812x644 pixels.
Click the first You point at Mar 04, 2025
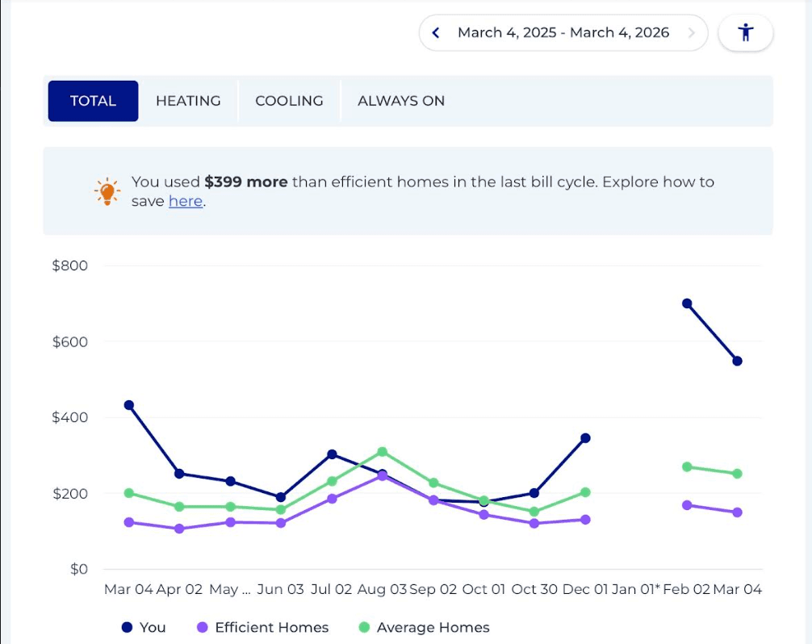128,405
